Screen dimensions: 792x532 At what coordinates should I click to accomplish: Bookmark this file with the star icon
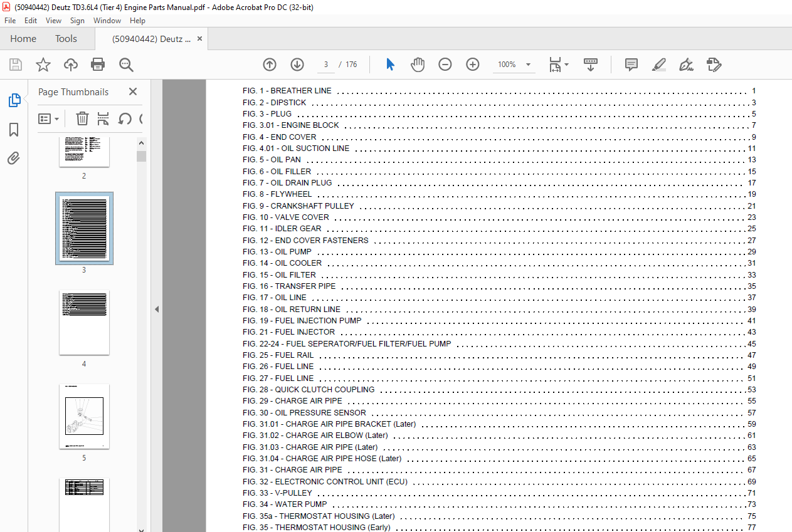pos(43,65)
